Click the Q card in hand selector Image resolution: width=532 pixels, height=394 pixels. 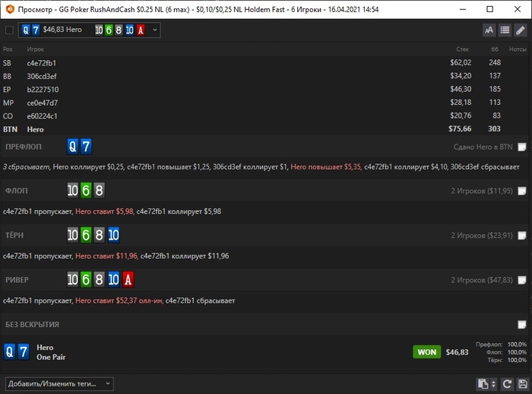(26, 30)
